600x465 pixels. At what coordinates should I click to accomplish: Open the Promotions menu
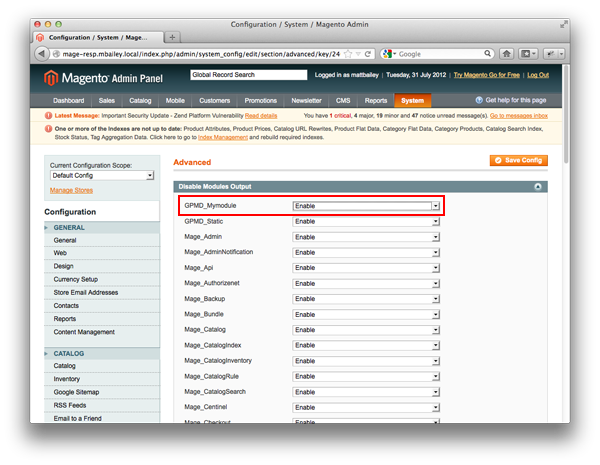(261, 100)
